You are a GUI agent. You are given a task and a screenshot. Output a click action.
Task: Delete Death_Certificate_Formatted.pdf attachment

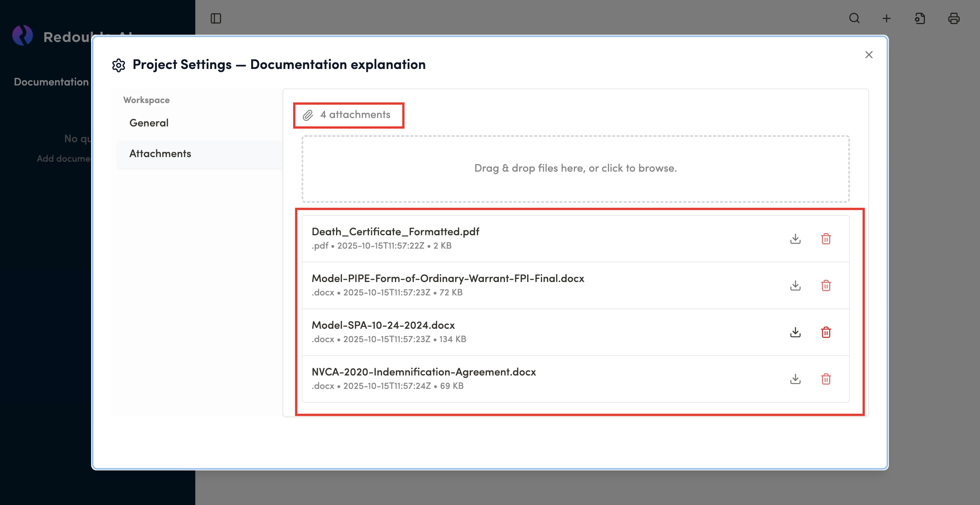(x=826, y=239)
